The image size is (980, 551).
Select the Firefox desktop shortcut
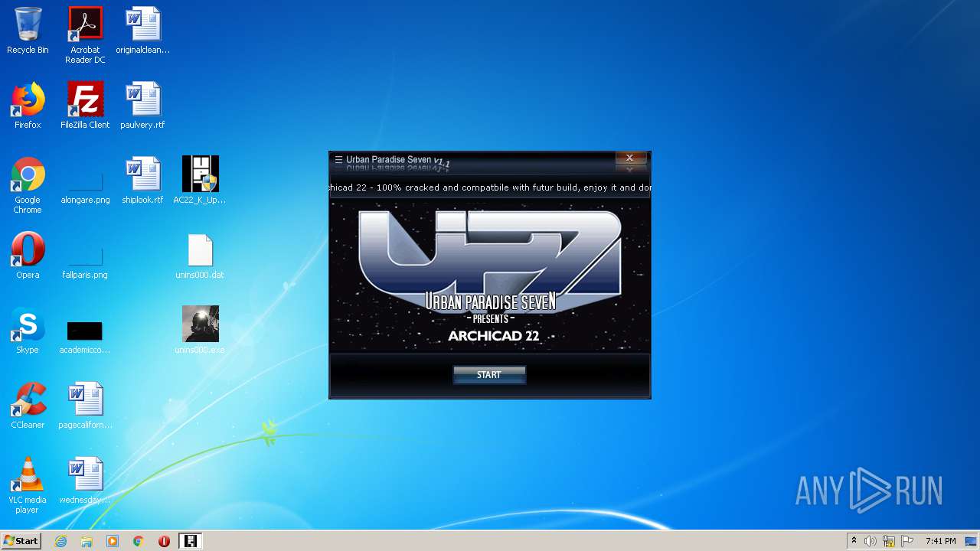click(x=28, y=106)
